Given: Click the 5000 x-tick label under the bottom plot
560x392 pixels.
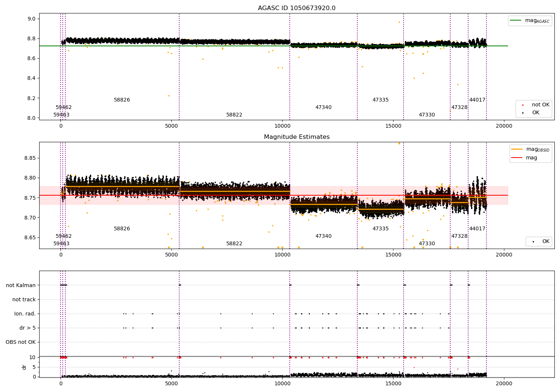Looking at the screenshot, I should (x=171, y=384).
